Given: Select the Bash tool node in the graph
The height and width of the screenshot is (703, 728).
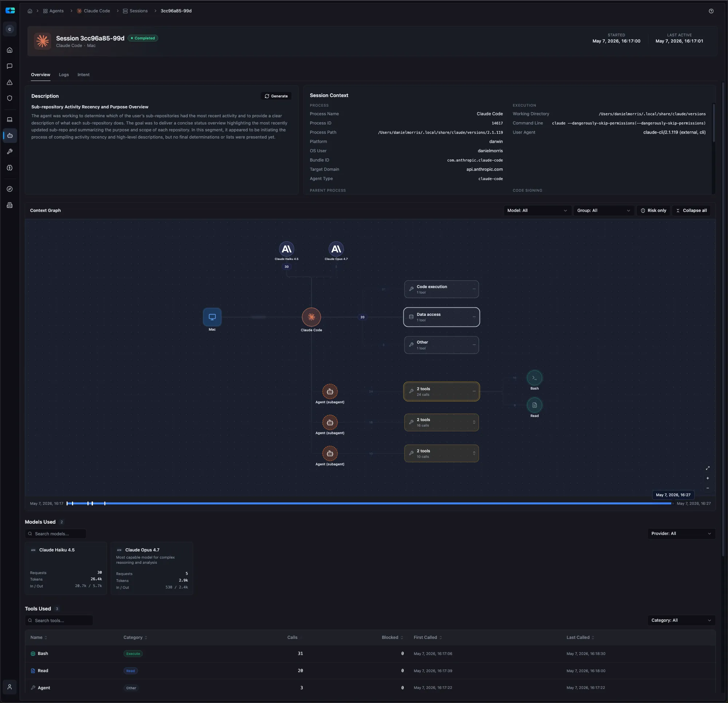Looking at the screenshot, I should pos(534,378).
